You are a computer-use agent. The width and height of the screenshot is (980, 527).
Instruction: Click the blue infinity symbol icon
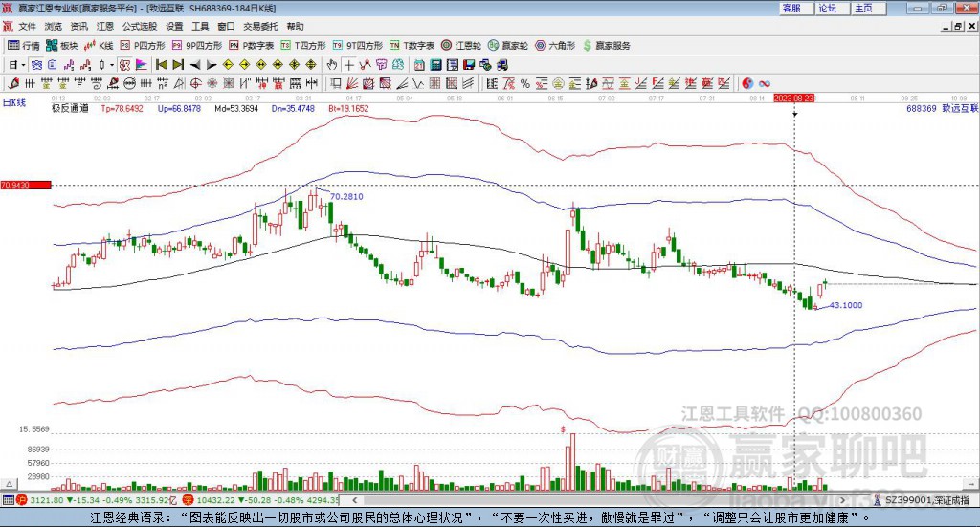point(765,83)
